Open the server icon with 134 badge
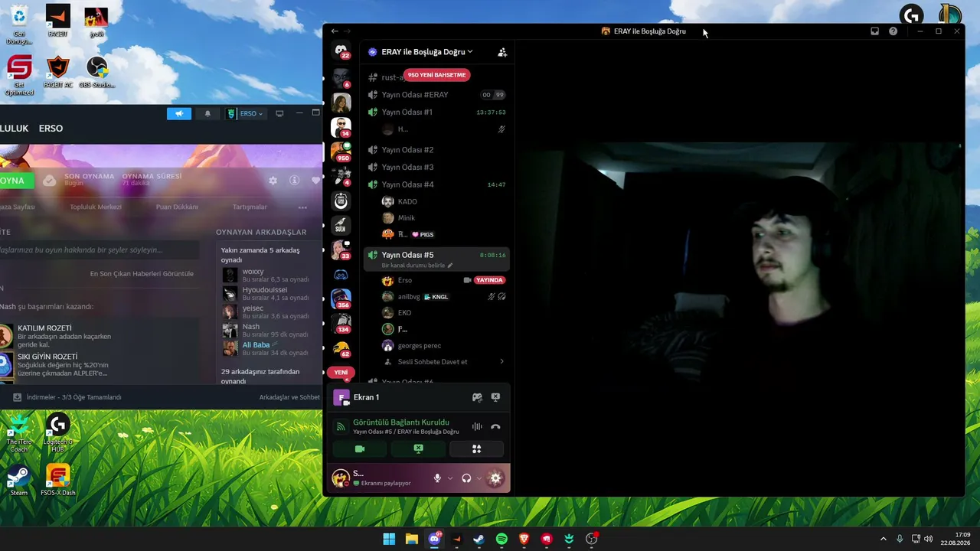The width and height of the screenshot is (980, 551). click(x=341, y=323)
